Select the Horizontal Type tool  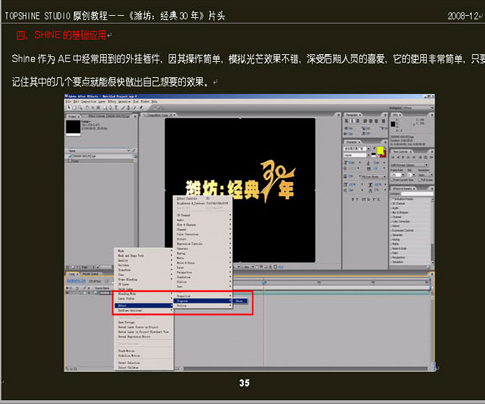(116, 108)
